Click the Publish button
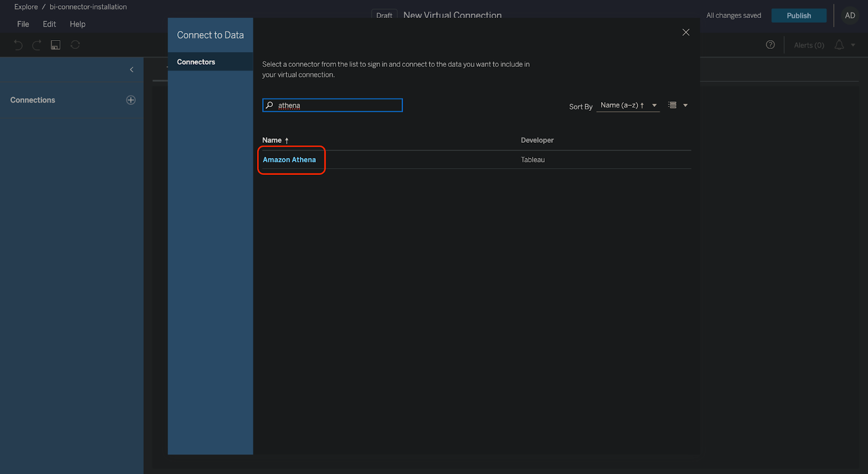This screenshot has width=868, height=474. [x=799, y=15]
